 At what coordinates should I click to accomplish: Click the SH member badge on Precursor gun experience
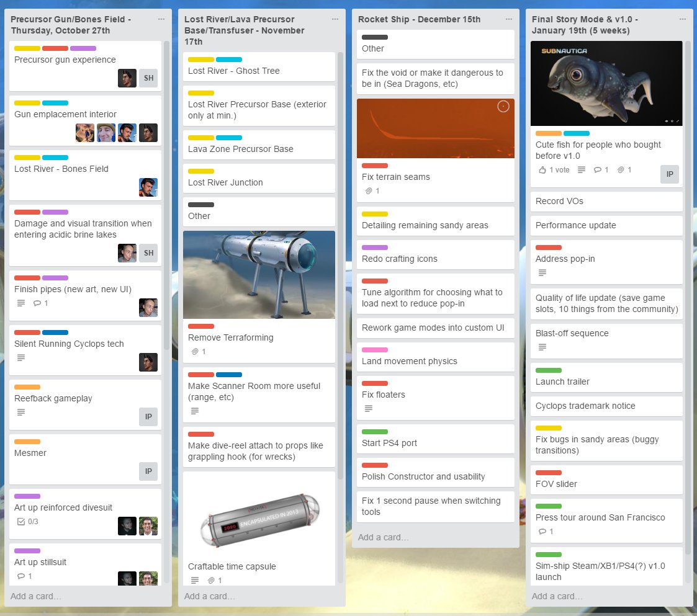(x=148, y=78)
